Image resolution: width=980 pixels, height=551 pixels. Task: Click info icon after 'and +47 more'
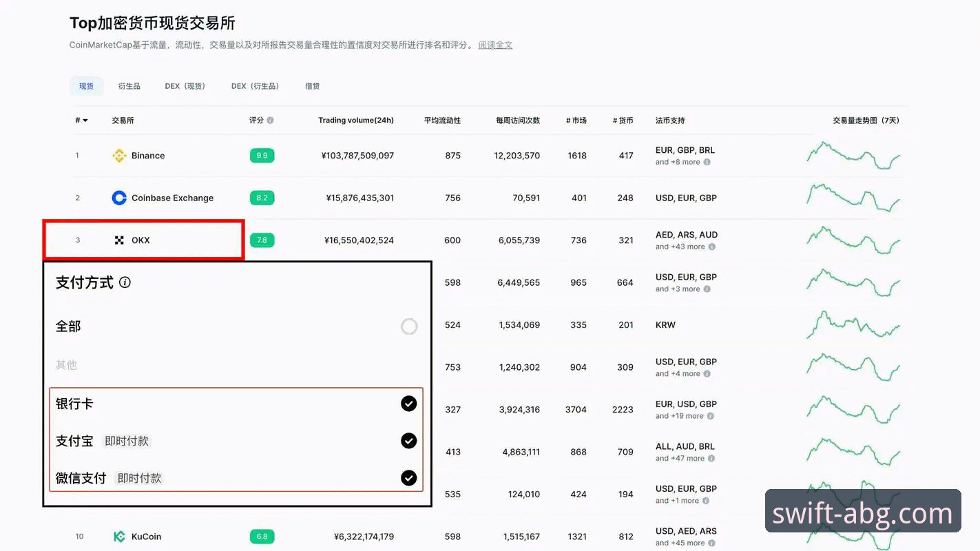pyautogui.click(x=711, y=459)
